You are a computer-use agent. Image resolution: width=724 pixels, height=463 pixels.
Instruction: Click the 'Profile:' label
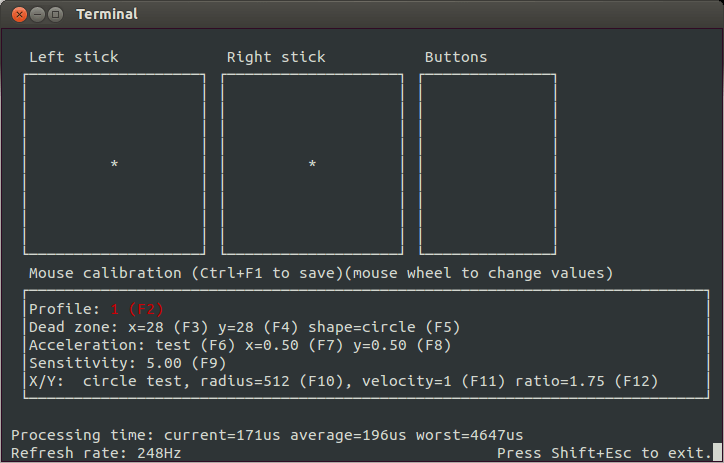pos(65,309)
